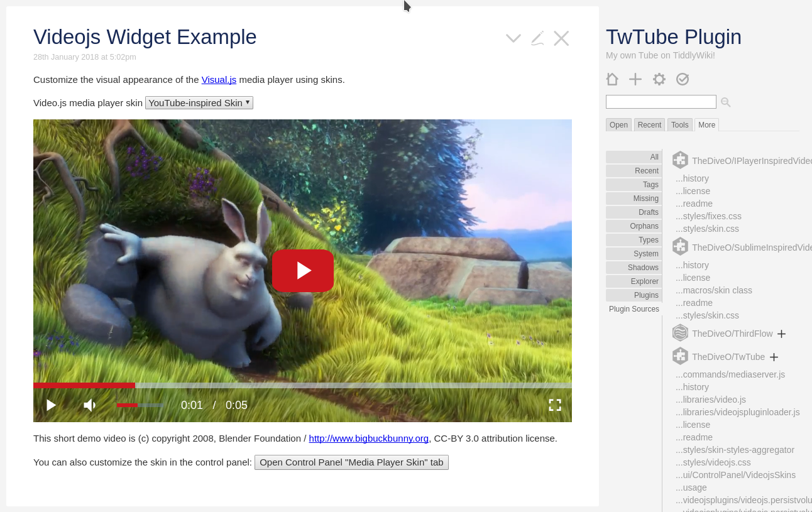
Task: Follow the Visual.js hyperlink
Action: point(219,80)
